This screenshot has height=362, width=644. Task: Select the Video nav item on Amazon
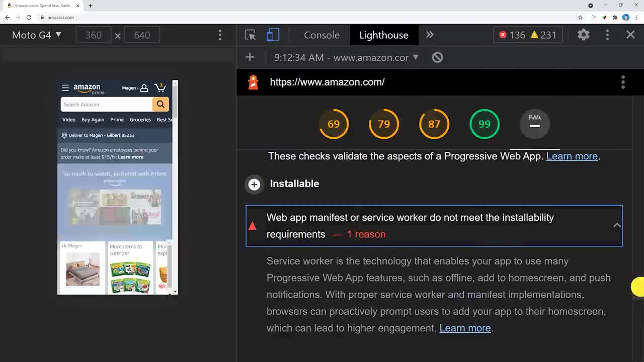[69, 120]
